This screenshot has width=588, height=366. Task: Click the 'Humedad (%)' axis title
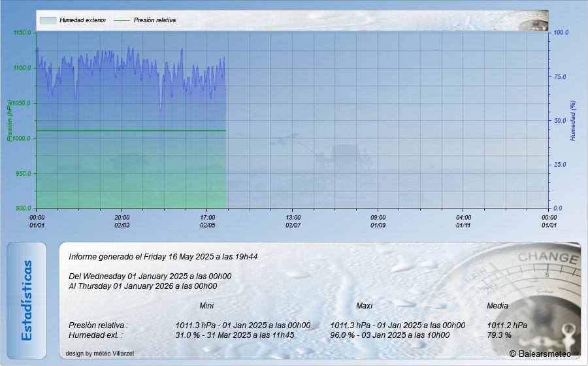click(572, 121)
